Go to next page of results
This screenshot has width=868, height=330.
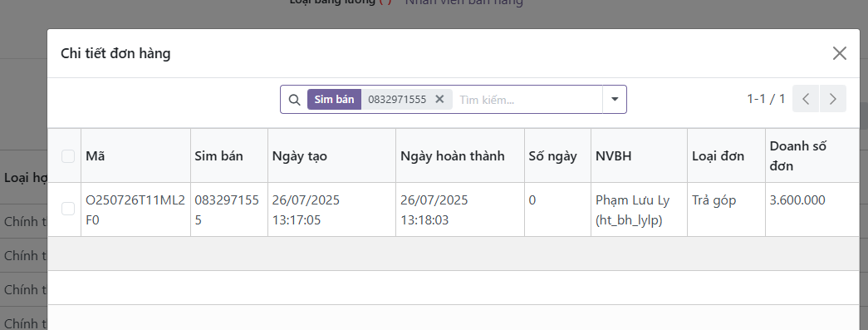(x=833, y=99)
